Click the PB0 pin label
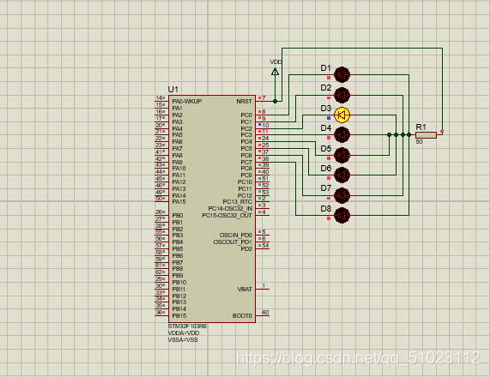Screen dimensions: 490x377 pyautogui.click(x=177, y=216)
